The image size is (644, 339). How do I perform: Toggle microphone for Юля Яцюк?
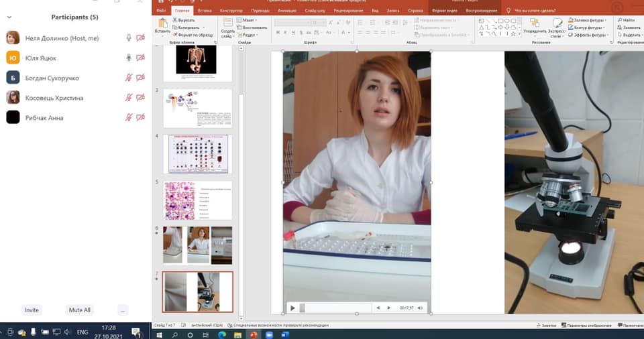[129, 58]
